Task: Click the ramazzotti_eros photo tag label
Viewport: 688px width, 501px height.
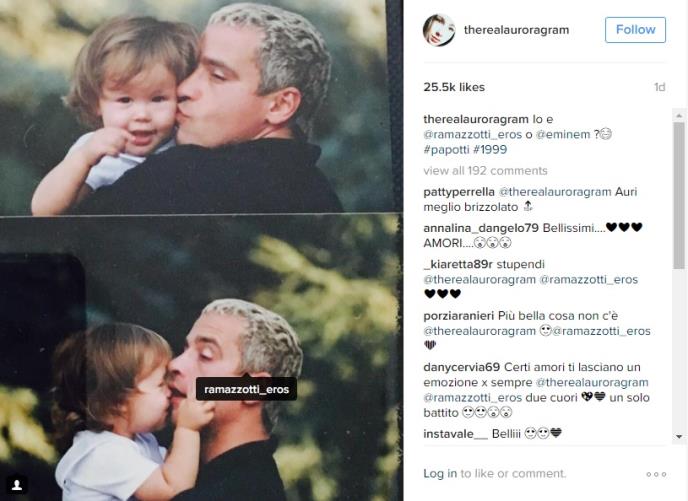Action: pos(246,389)
